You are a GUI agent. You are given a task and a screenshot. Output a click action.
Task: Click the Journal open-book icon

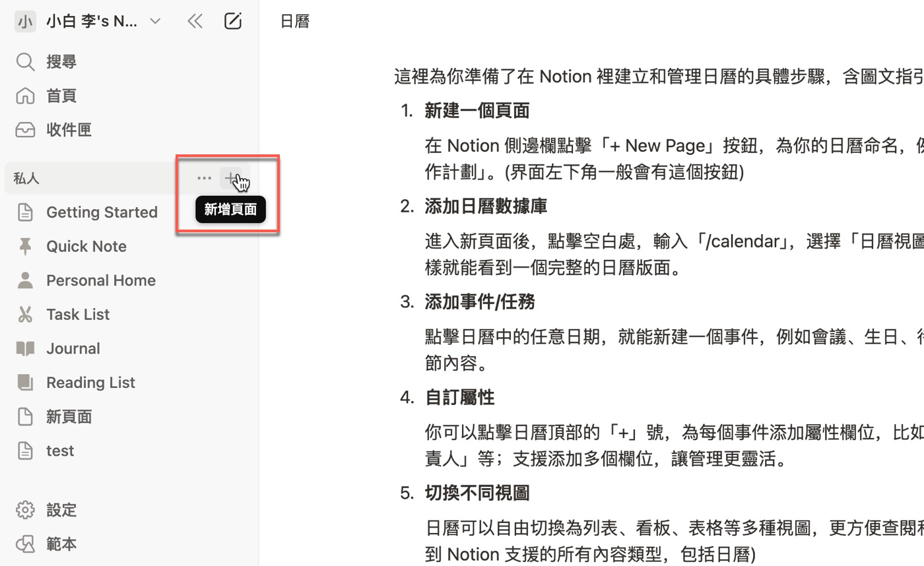[25, 349]
